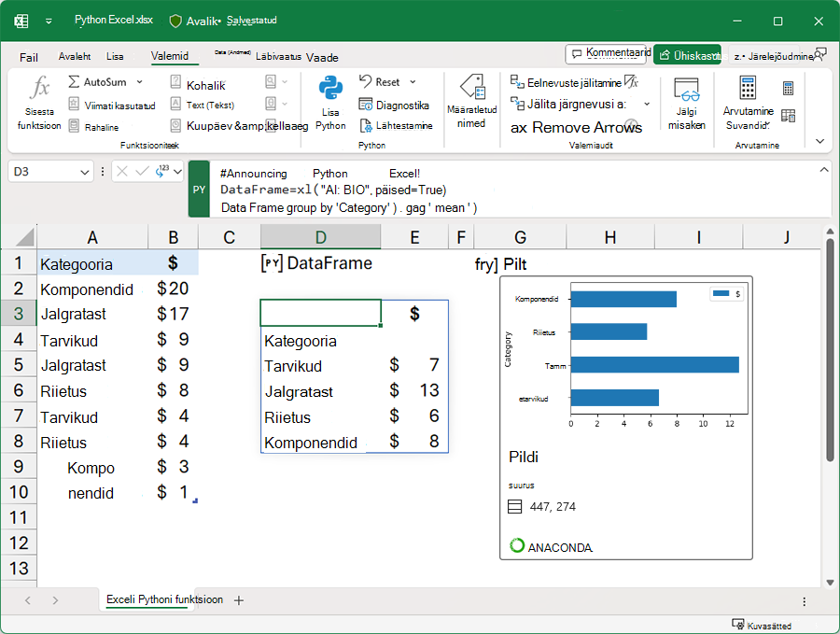This screenshot has width=840, height=634.
Task: Click Quick Access Toolbar customize arrow
Action: 49,21
